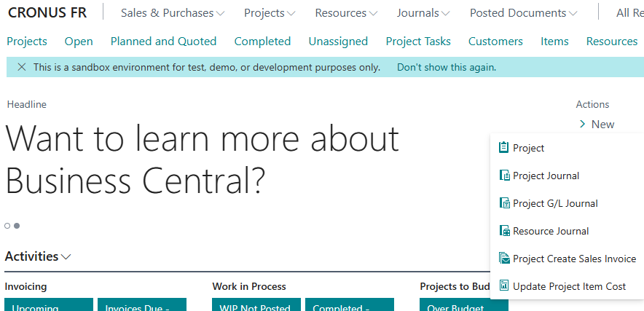The height and width of the screenshot is (311, 644).
Task: Expand the Resources dropdown in top navigation
Action: tap(346, 13)
